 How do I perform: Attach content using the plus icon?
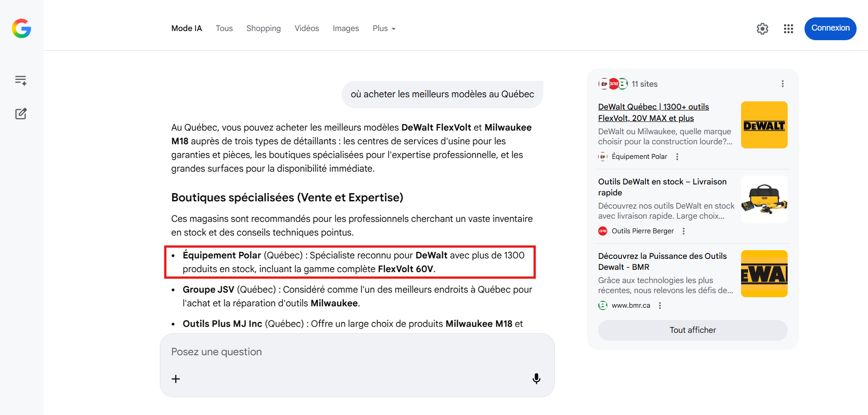point(176,378)
